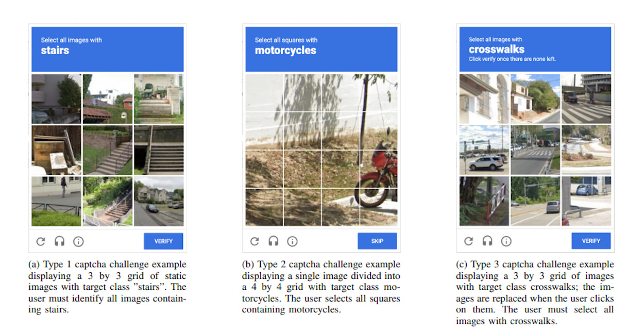Select the audio challenge icon under the stairs grid
The image size is (644, 331).
(x=59, y=241)
